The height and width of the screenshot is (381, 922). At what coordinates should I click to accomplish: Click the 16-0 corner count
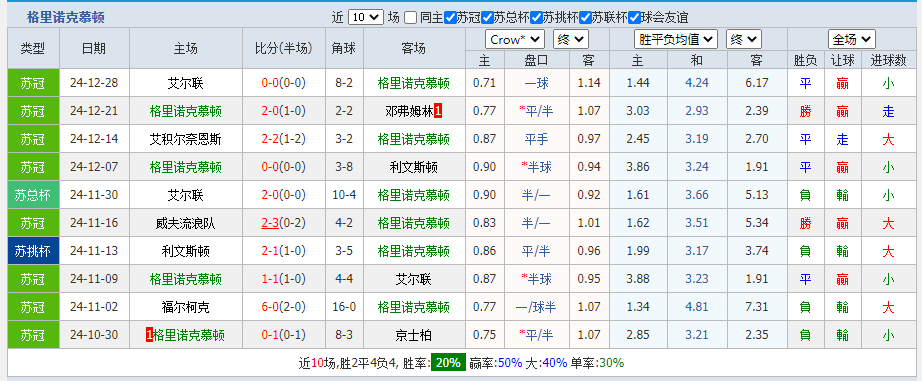[x=344, y=308]
